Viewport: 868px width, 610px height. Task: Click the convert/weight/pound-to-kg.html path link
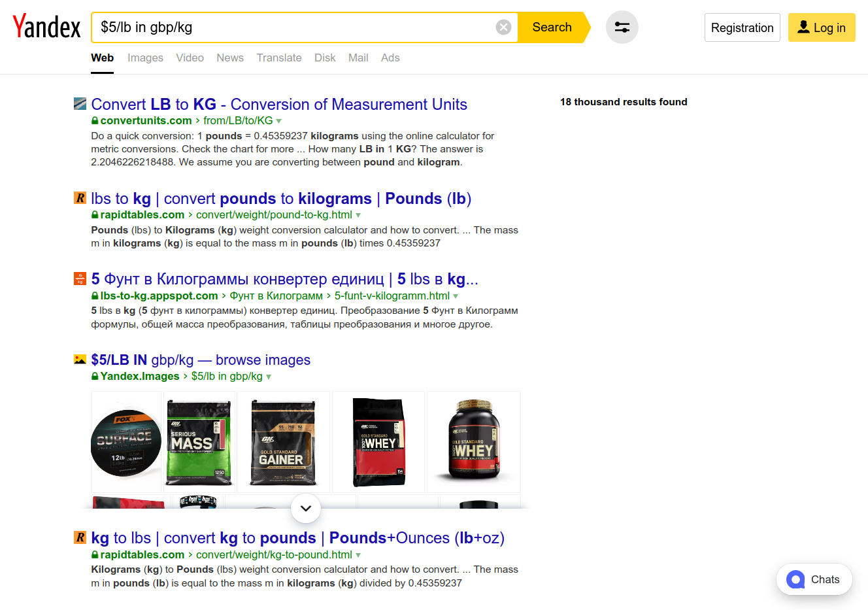point(274,214)
